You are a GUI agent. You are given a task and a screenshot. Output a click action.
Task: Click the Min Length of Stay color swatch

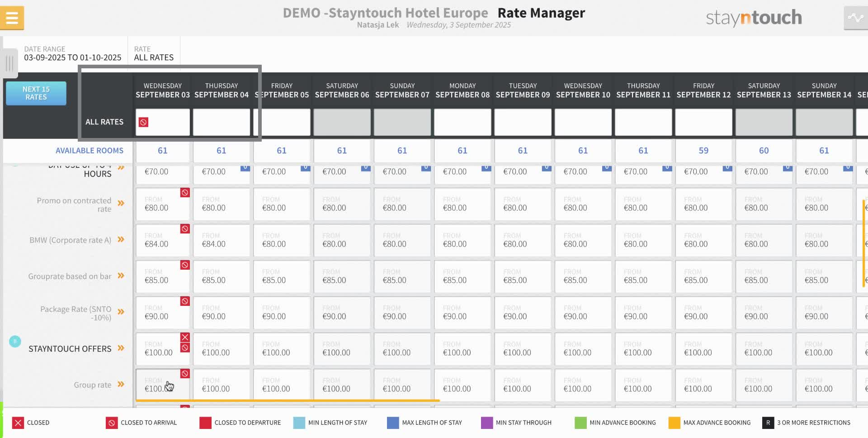[x=299, y=423]
